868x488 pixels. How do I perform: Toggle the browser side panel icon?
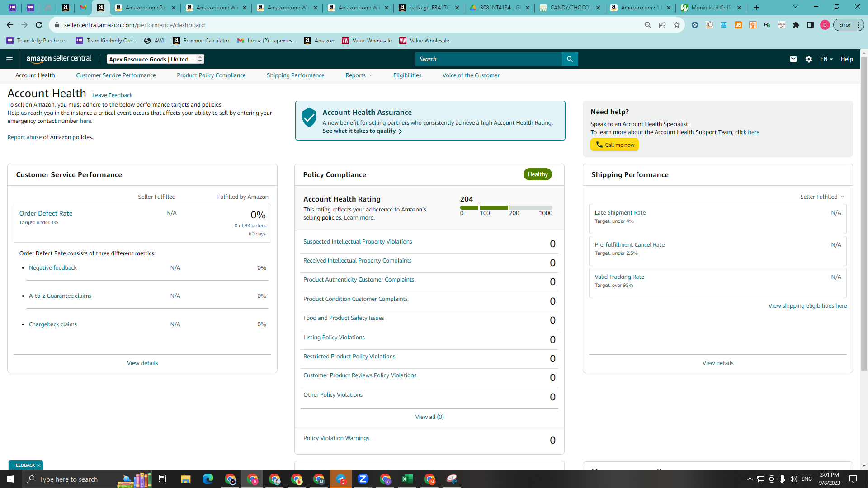tap(811, 25)
